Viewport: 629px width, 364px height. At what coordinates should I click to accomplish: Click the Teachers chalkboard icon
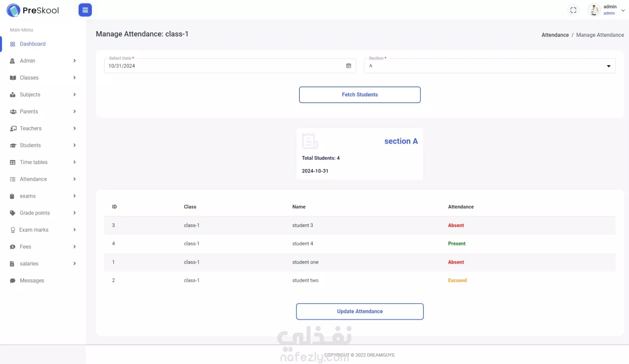click(13, 129)
